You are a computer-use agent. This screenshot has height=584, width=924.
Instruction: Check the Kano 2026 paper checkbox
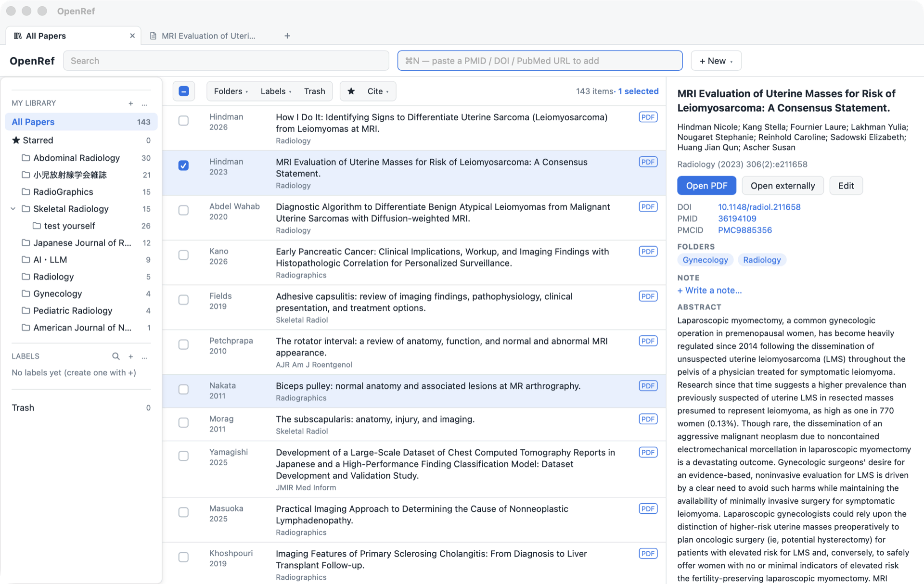[183, 255]
